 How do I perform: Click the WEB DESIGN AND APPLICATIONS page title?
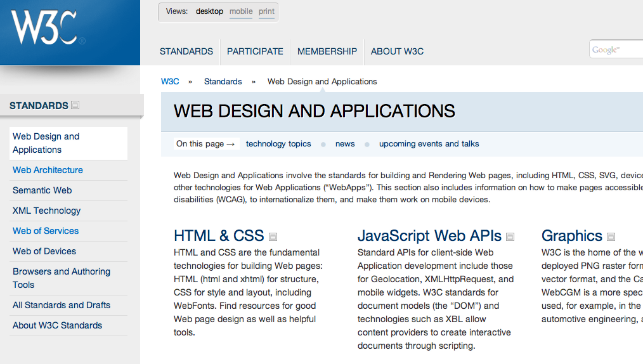[314, 112]
